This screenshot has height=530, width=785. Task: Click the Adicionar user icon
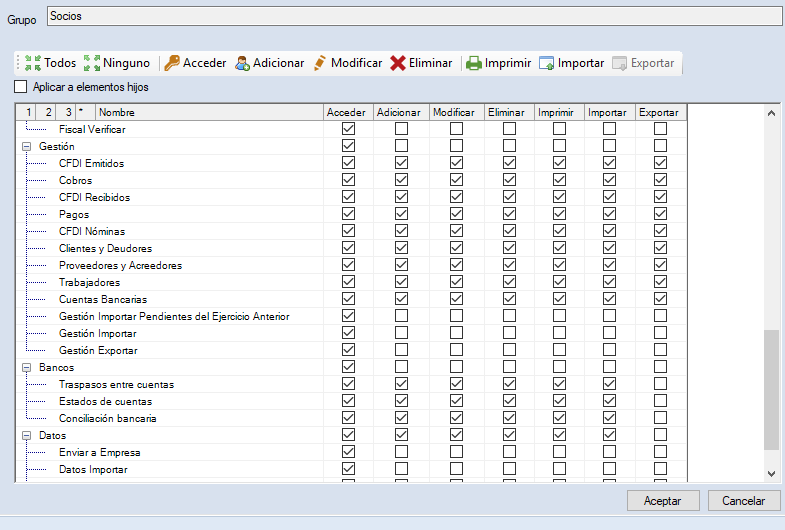pos(242,63)
